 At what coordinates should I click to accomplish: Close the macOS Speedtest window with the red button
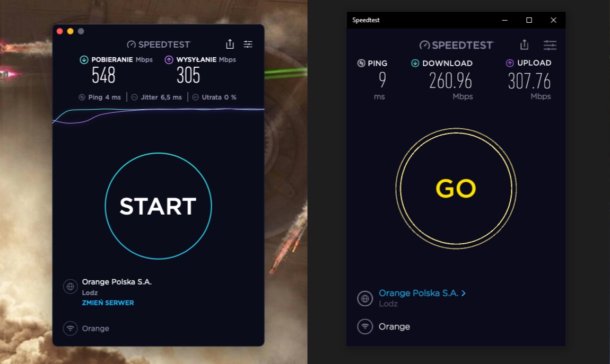click(59, 31)
